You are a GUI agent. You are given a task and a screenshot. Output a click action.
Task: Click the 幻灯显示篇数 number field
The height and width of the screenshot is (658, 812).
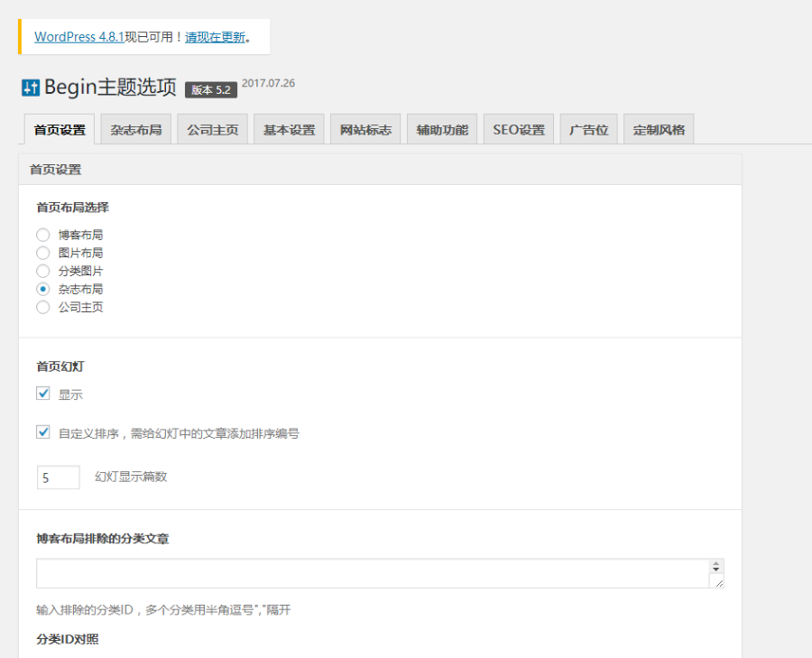pyautogui.click(x=59, y=477)
